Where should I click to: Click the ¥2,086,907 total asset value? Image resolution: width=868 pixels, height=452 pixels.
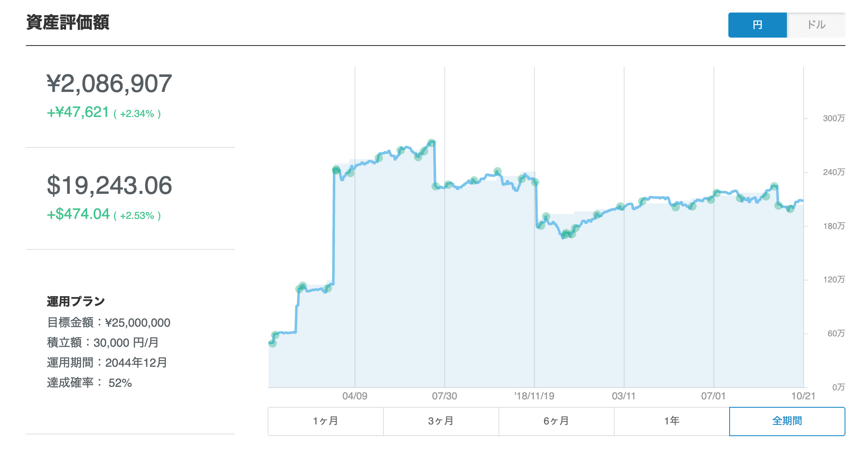(109, 84)
